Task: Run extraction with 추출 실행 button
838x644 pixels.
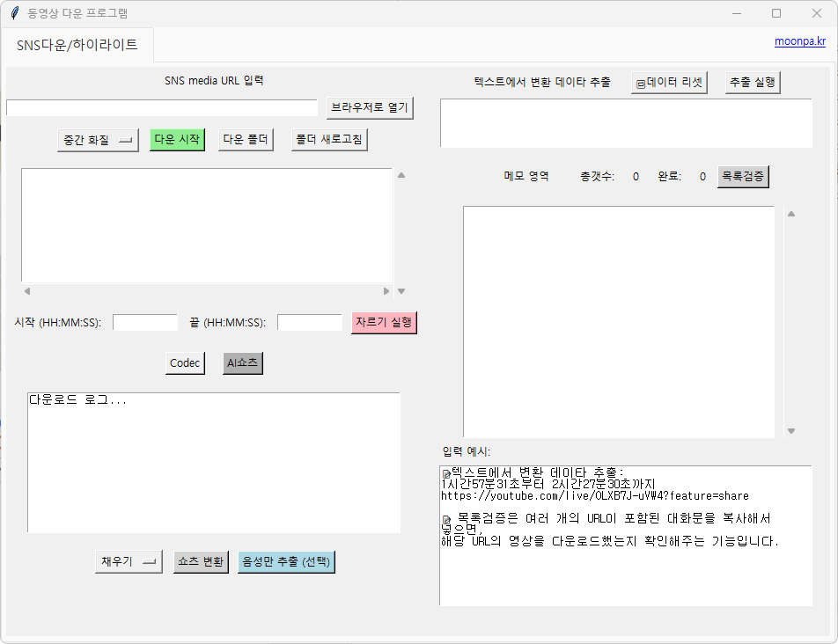Action: click(x=753, y=82)
